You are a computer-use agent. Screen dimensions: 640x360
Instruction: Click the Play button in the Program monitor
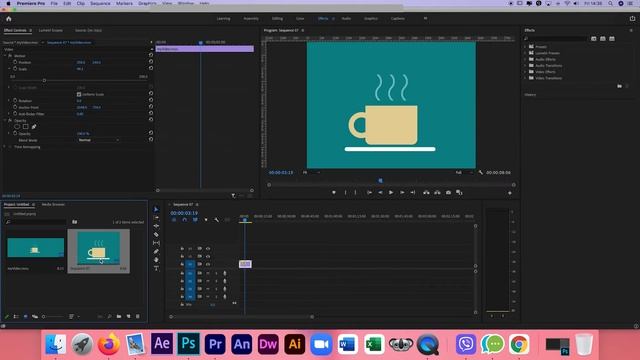pos(391,192)
